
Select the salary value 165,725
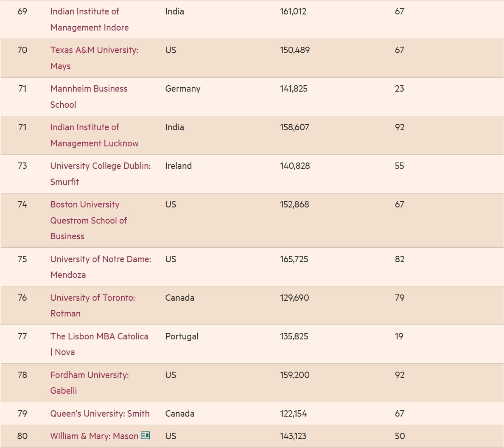click(294, 259)
